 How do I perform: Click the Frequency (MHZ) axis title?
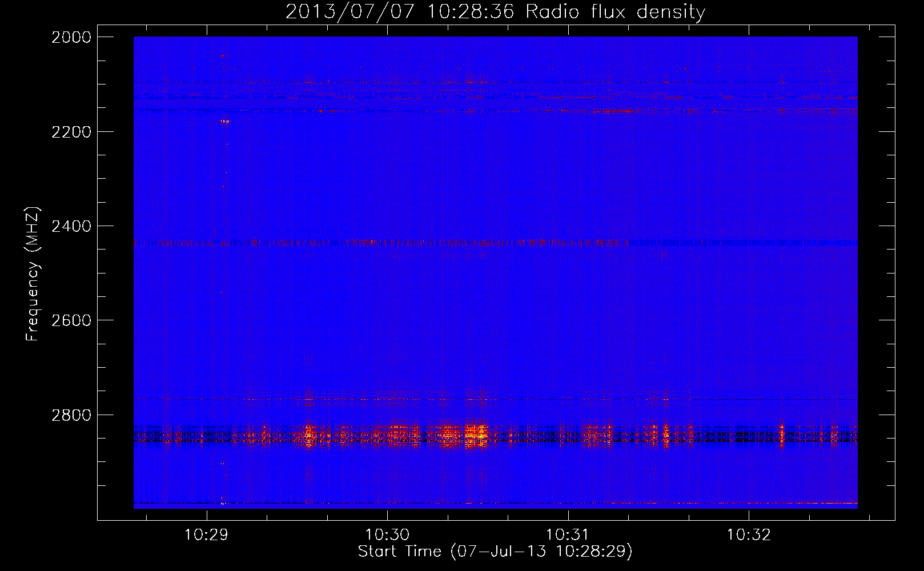coord(33,274)
